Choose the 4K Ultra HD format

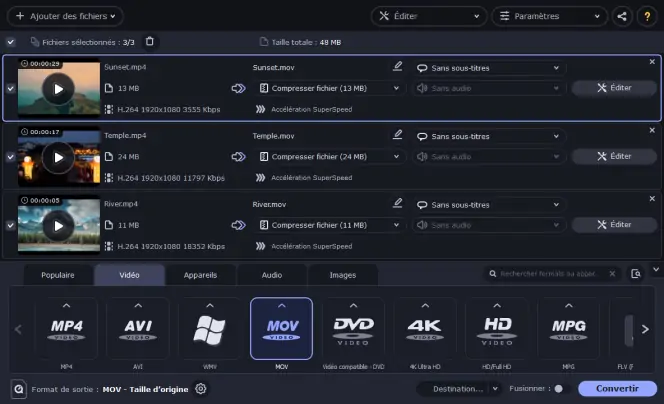point(425,329)
